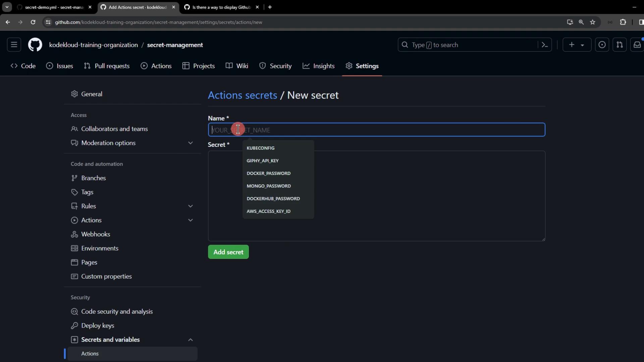
Task: Open browser extensions puzzle icon
Action: 623,22
